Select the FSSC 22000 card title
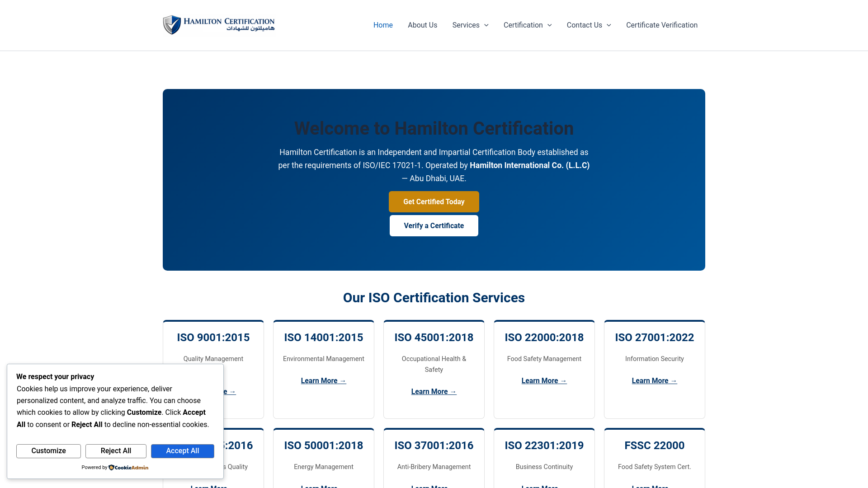The height and width of the screenshot is (488, 868). click(x=655, y=446)
